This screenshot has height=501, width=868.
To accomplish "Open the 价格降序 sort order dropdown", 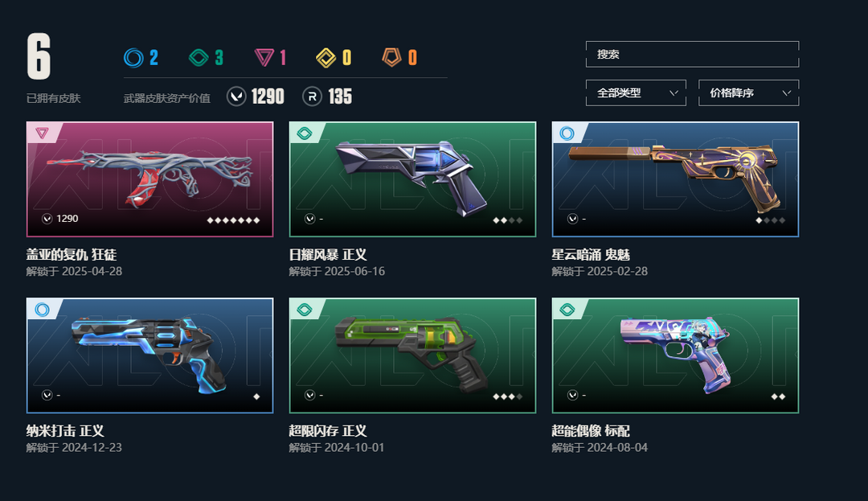I will click(748, 93).
